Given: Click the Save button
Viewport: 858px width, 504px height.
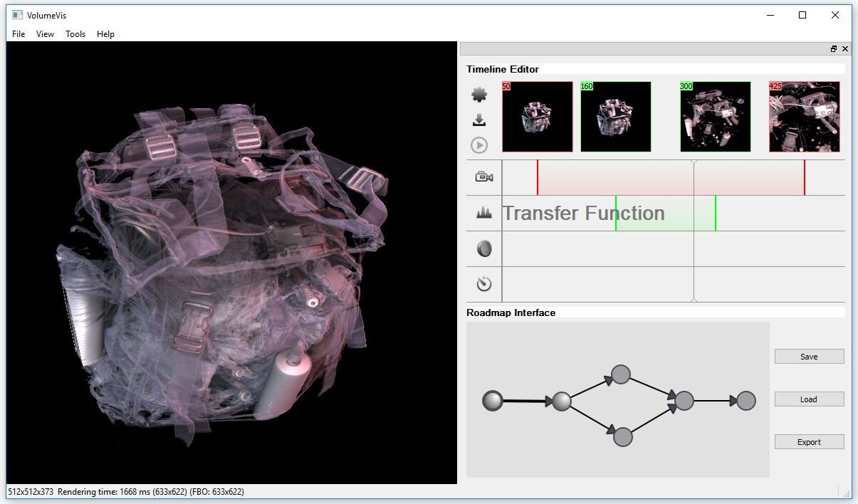Looking at the screenshot, I should pyautogui.click(x=809, y=357).
